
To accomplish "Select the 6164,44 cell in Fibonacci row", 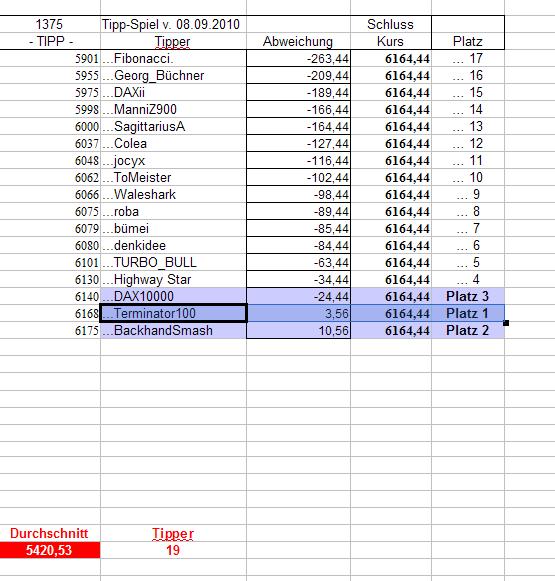I will point(391,59).
